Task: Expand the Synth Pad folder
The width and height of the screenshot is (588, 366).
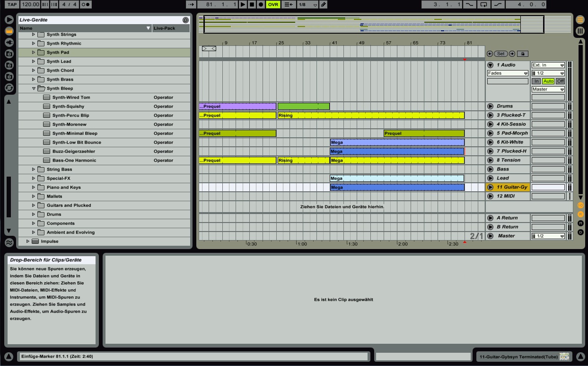Action: [x=34, y=52]
